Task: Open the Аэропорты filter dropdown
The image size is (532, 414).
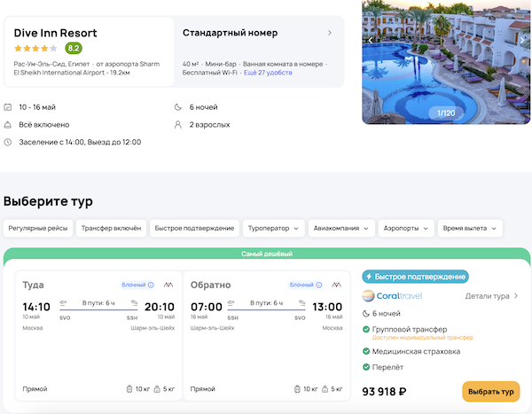Action: tap(406, 228)
